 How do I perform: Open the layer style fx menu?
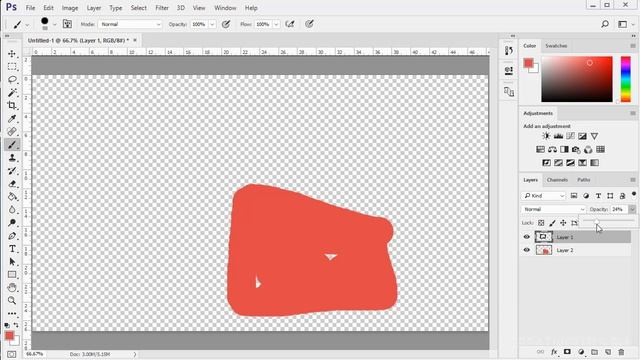pos(554,352)
